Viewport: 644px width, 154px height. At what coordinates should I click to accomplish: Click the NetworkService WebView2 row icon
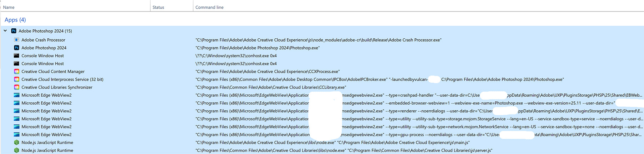coord(16,126)
